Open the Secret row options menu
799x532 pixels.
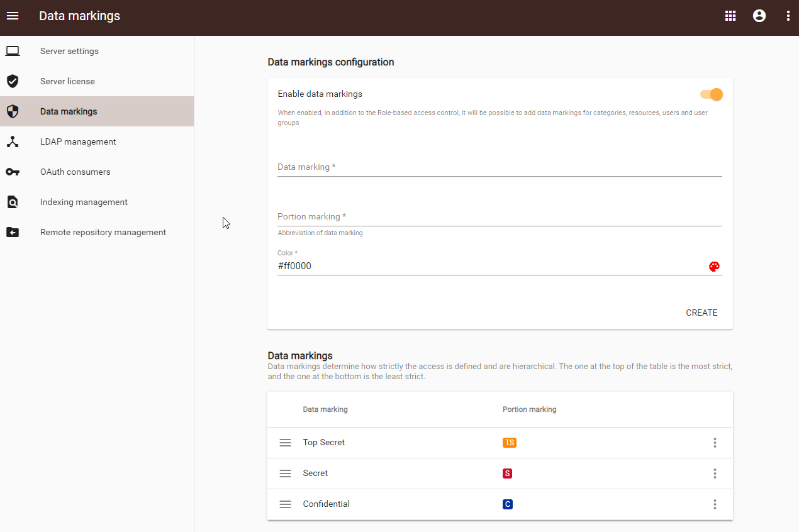pos(715,474)
